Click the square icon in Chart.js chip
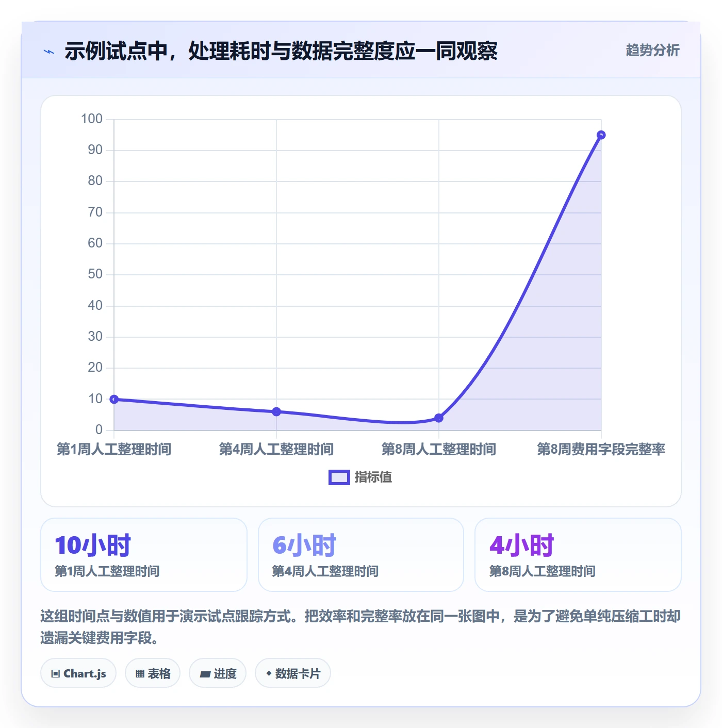 (56, 674)
